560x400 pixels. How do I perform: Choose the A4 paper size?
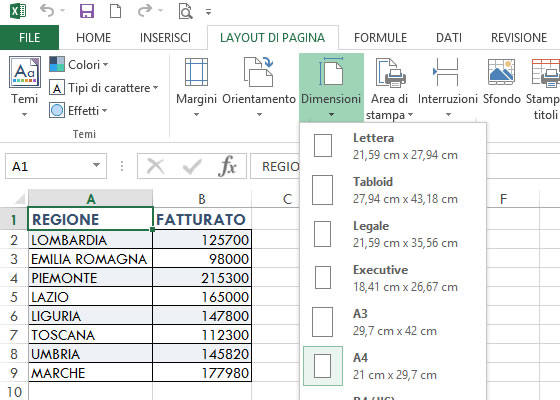point(393,366)
